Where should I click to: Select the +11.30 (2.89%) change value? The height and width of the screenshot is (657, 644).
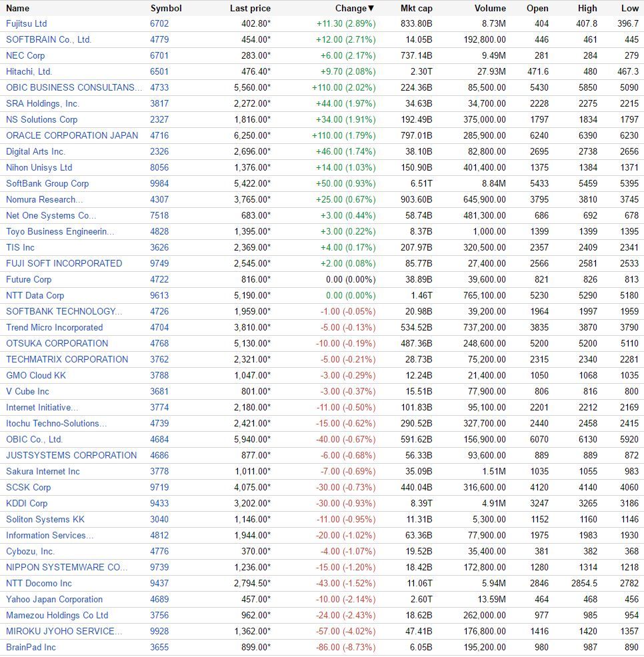coord(346,23)
